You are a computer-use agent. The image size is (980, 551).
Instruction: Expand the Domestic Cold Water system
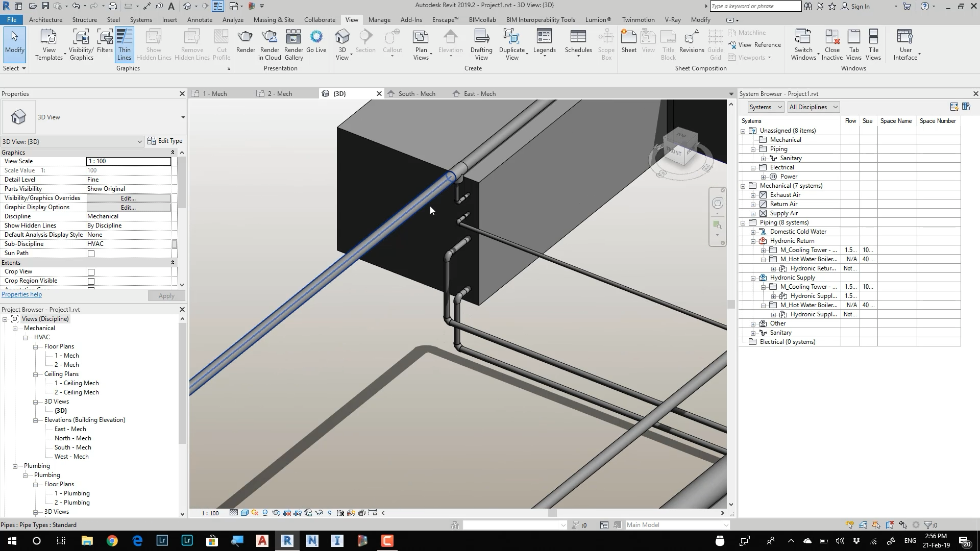coord(753,232)
